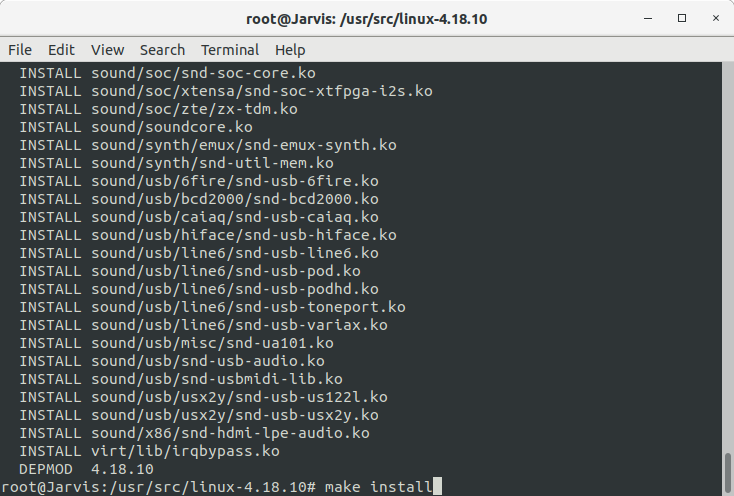
Task: Click the snd-hdmi-lpe-audio.ko line
Action: pos(194,434)
